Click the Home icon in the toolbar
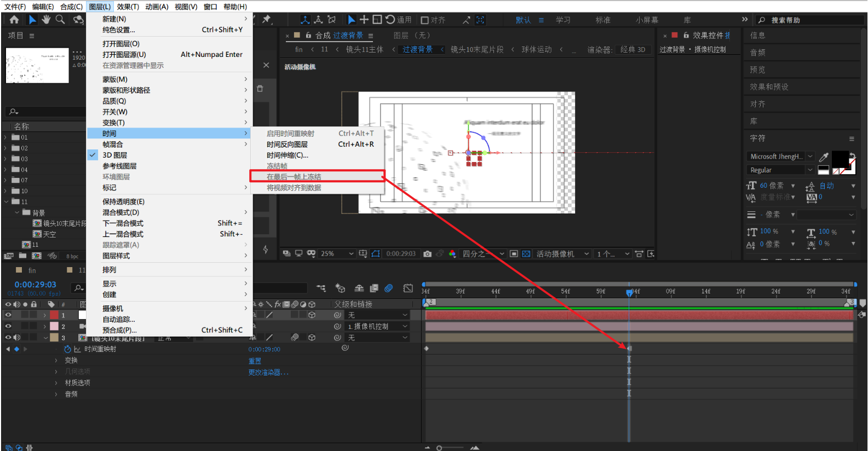Image resolution: width=868 pixels, height=451 pixels. pyautogui.click(x=14, y=20)
